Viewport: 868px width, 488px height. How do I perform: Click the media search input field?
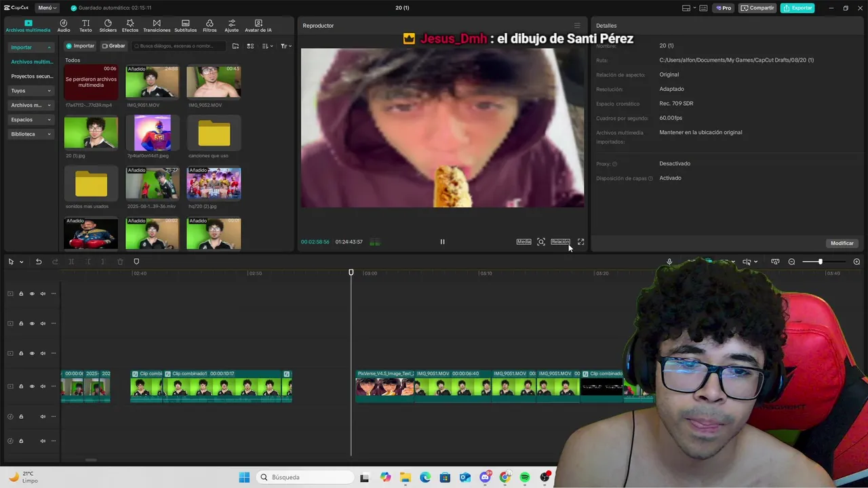coord(180,46)
